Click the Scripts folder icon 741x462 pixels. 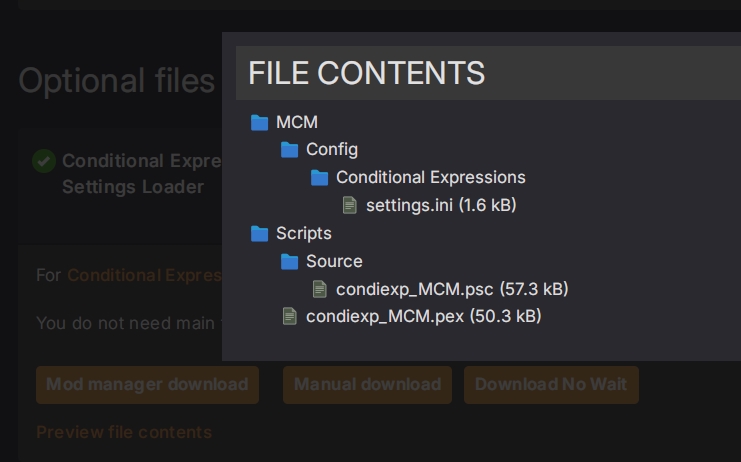(x=259, y=234)
